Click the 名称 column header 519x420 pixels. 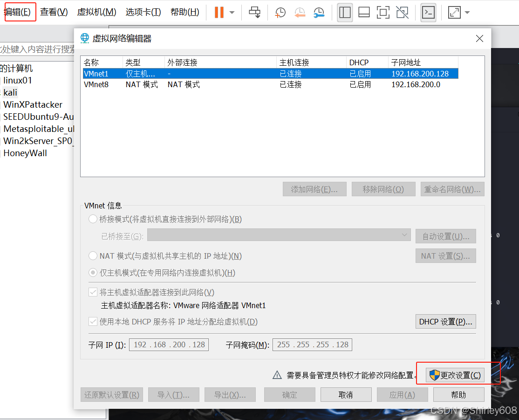pos(102,62)
